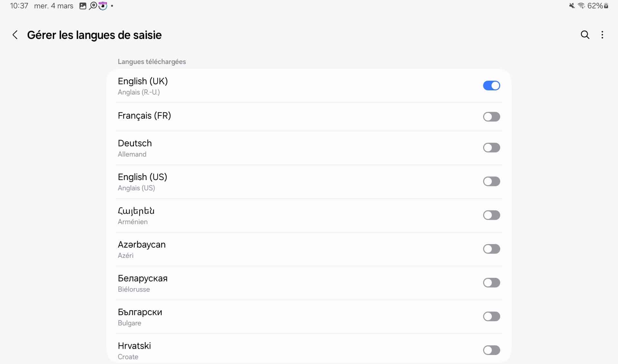Turn on the Biélorusse toggle
Screen dimensions: 618x364
pyautogui.click(x=491, y=283)
